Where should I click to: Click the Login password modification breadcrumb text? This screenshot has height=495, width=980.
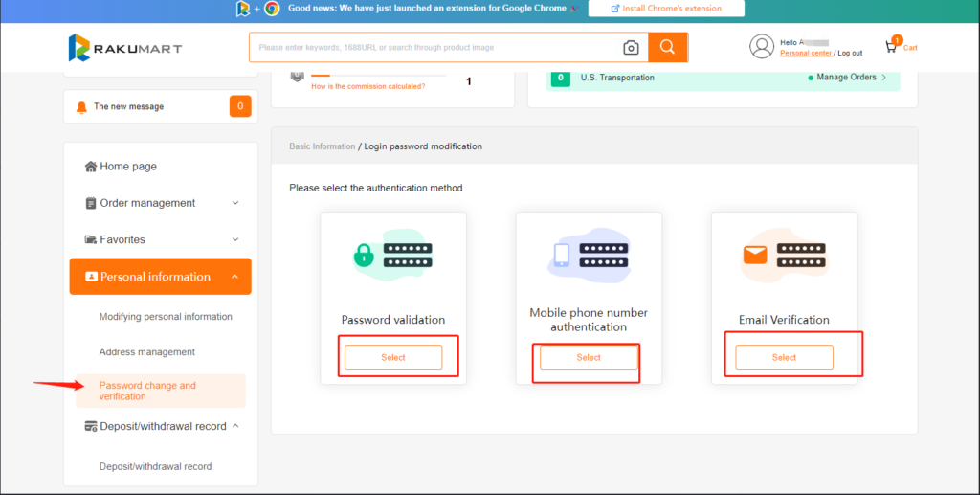click(423, 146)
